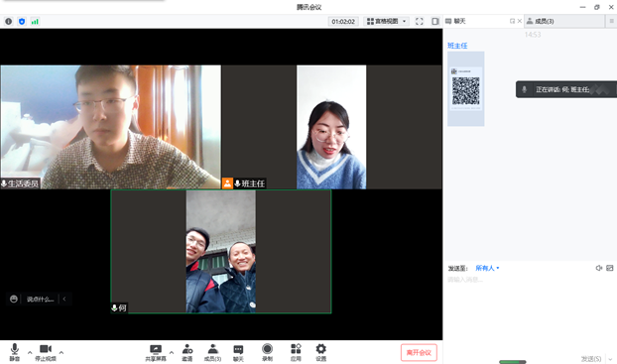Collapse the quick chat bar arrow

coord(64,300)
